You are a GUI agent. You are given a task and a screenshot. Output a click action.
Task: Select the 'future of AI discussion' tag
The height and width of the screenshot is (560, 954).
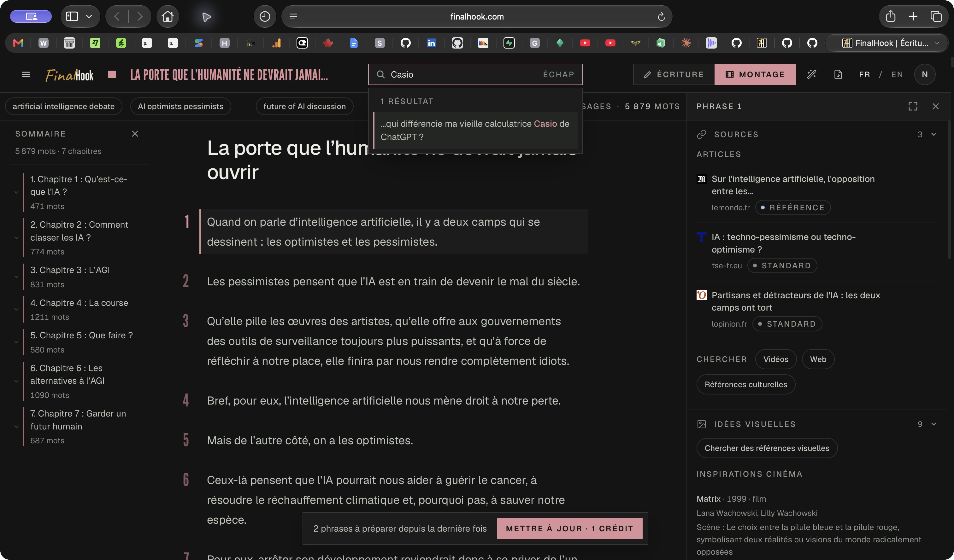pyautogui.click(x=304, y=106)
